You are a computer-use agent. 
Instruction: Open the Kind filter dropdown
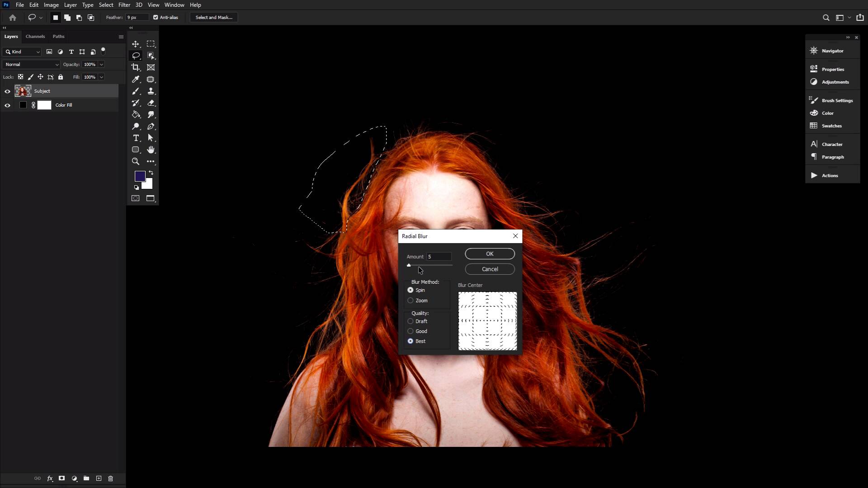point(23,52)
